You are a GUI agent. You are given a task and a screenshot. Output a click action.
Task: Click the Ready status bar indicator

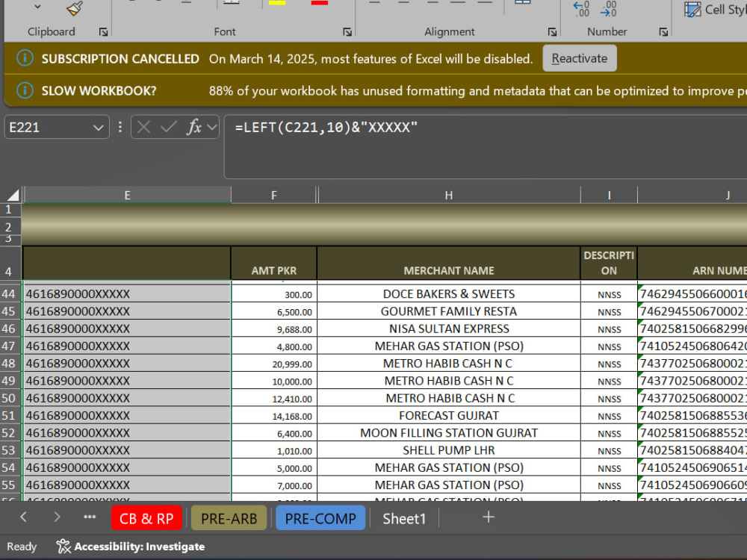(22, 547)
